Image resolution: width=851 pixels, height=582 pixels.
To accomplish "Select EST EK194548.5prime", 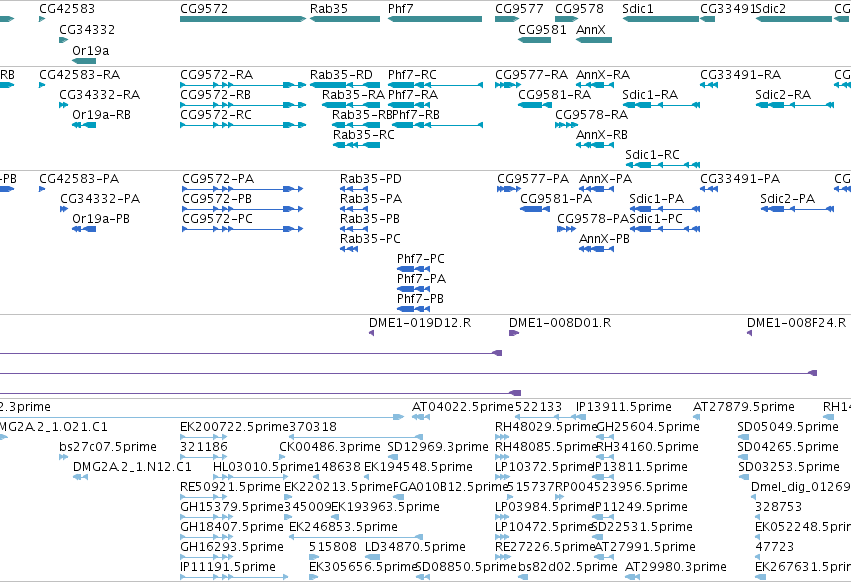I will 418,467.
